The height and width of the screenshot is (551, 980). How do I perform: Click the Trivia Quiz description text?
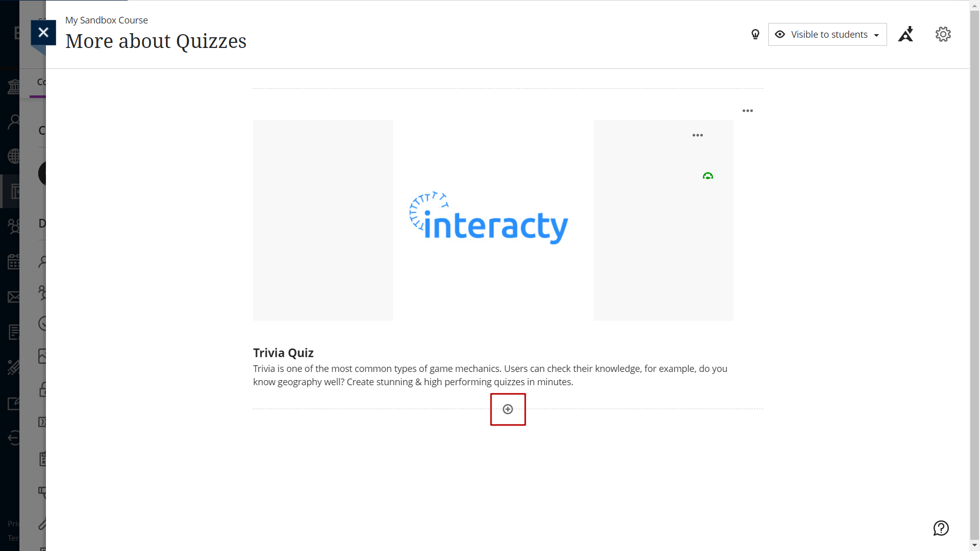pos(490,375)
